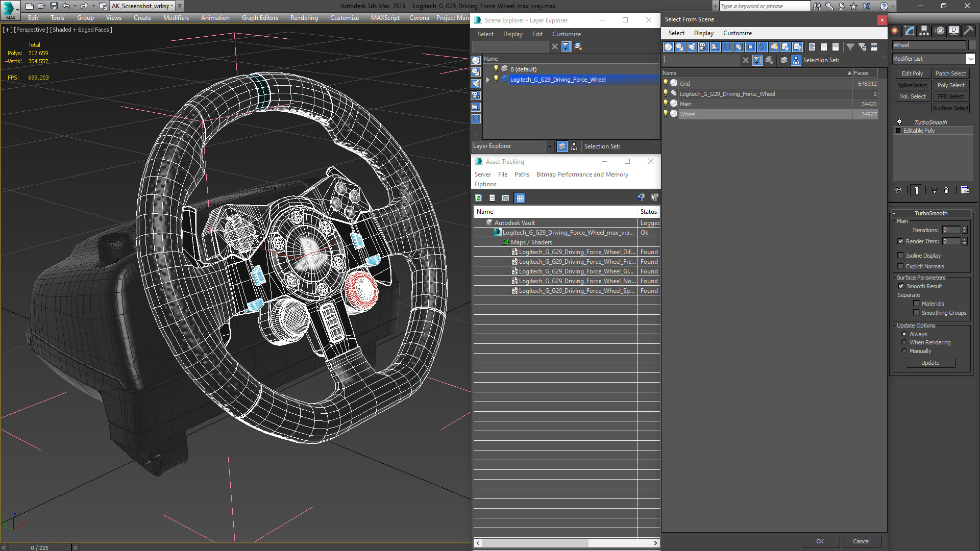980x551 pixels.
Task: Click Sort By Layer icon in Scene Explorer
Action: 562,146
